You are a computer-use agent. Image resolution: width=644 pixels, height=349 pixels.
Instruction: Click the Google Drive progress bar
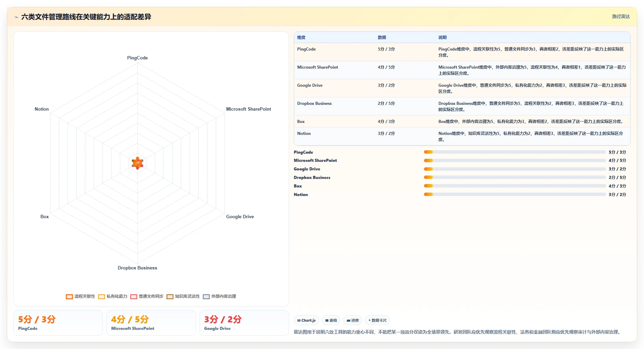click(x=515, y=169)
